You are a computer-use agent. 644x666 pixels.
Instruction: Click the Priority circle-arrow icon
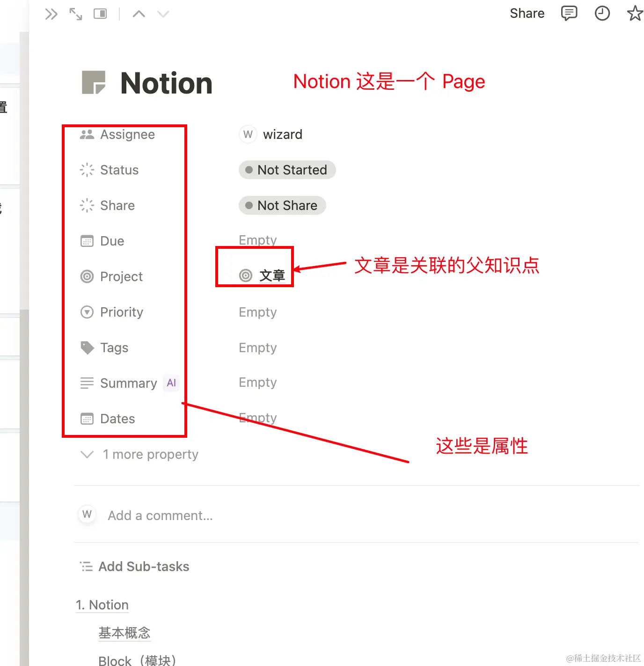(87, 312)
